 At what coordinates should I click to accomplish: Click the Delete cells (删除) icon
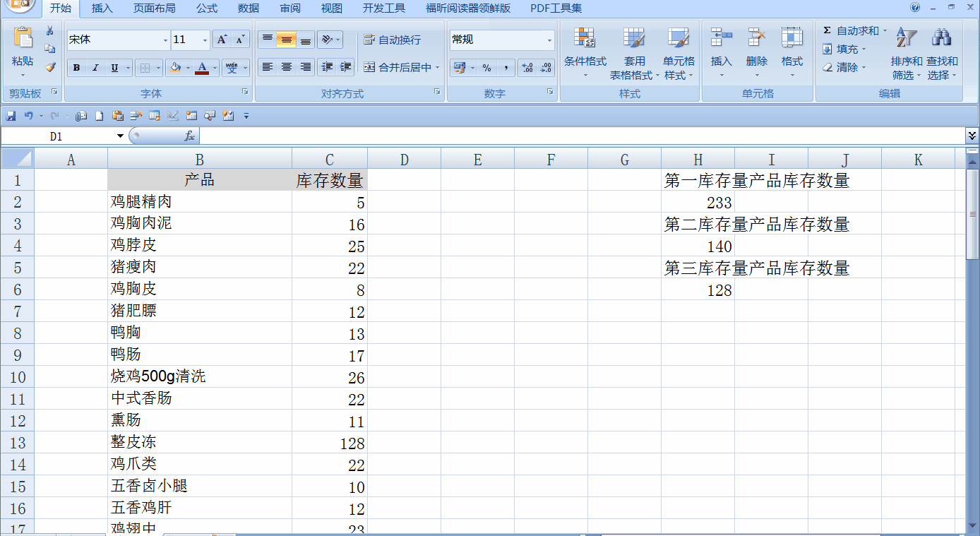click(757, 37)
